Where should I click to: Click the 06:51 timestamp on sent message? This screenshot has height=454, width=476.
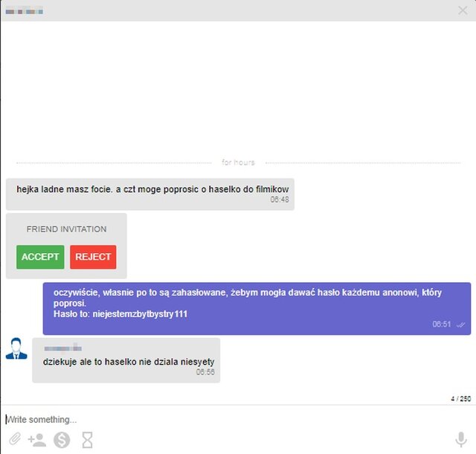pyautogui.click(x=442, y=324)
